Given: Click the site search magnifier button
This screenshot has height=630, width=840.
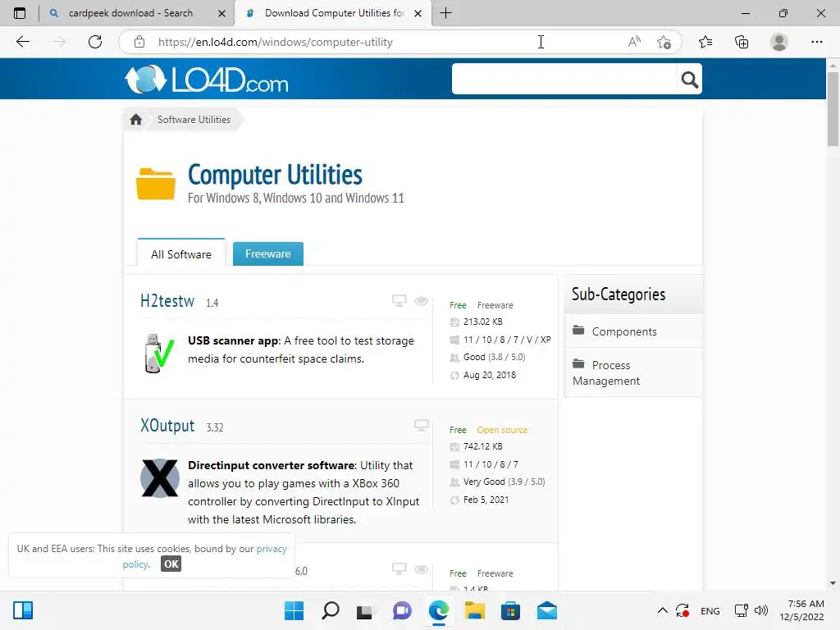Looking at the screenshot, I should [x=689, y=80].
